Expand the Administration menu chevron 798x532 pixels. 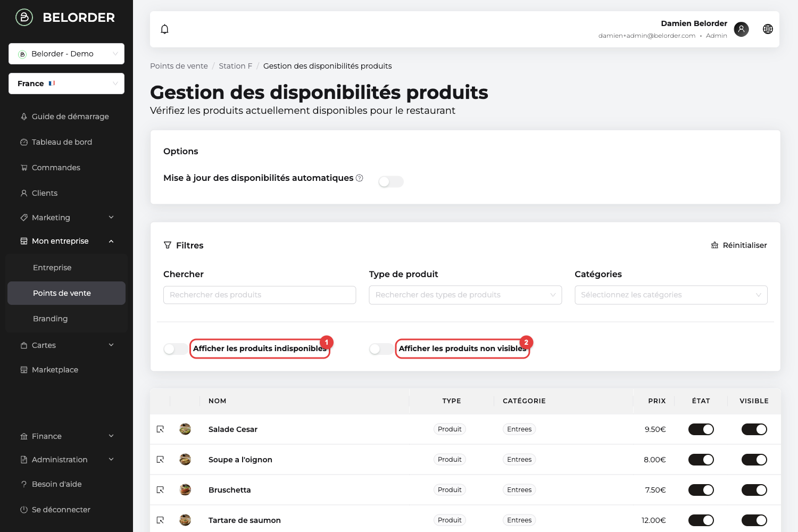click(x=111, y=459)
